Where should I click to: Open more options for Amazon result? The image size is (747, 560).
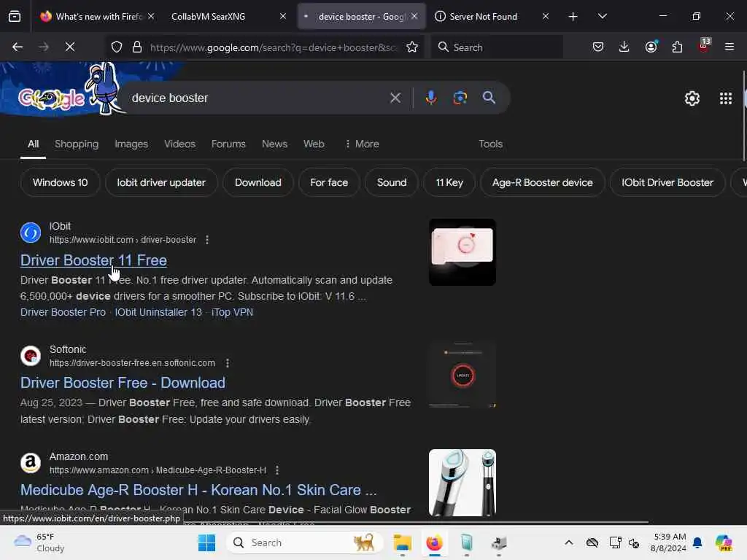[x=277, y=470]
